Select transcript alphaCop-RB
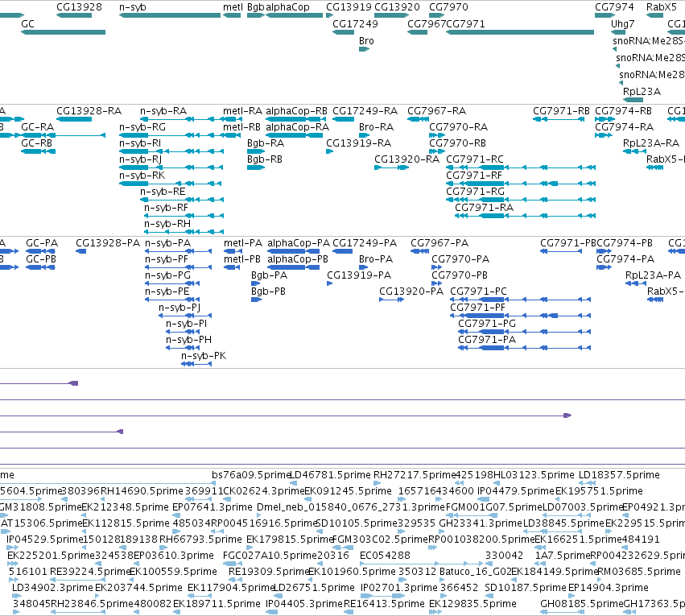Viewport: 685px width, 616px height. click(x=296, y=111)
